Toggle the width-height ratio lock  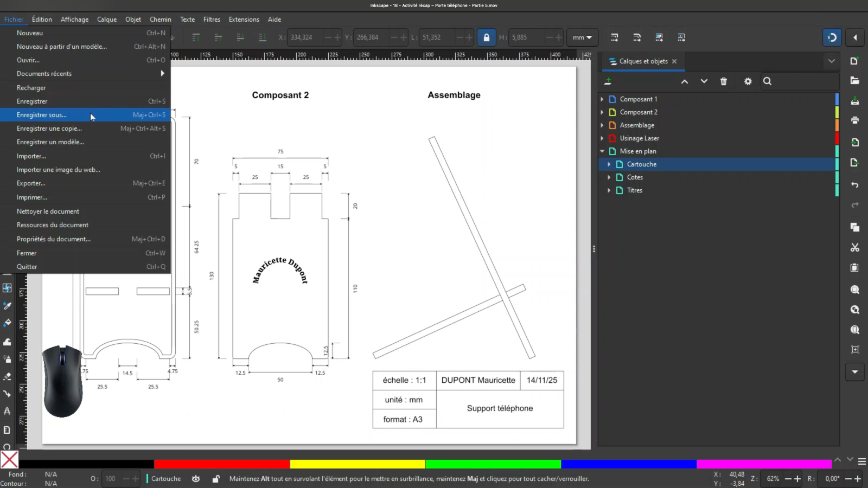pos(486,37)
